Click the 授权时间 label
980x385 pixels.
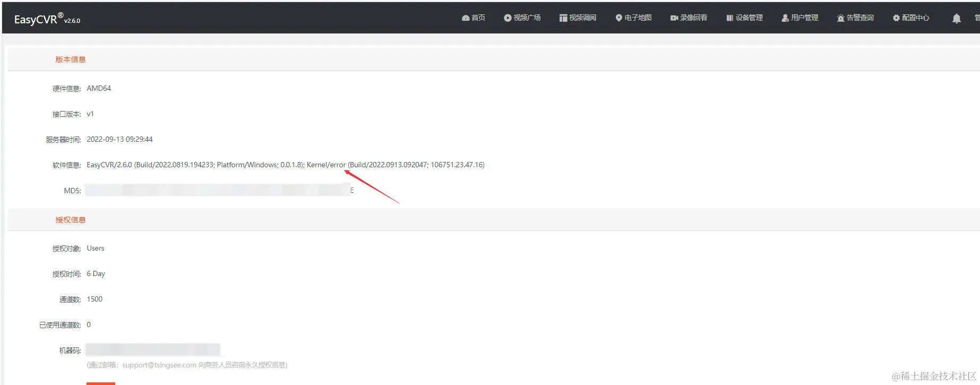pyautogui.click(x=66, y=274)
